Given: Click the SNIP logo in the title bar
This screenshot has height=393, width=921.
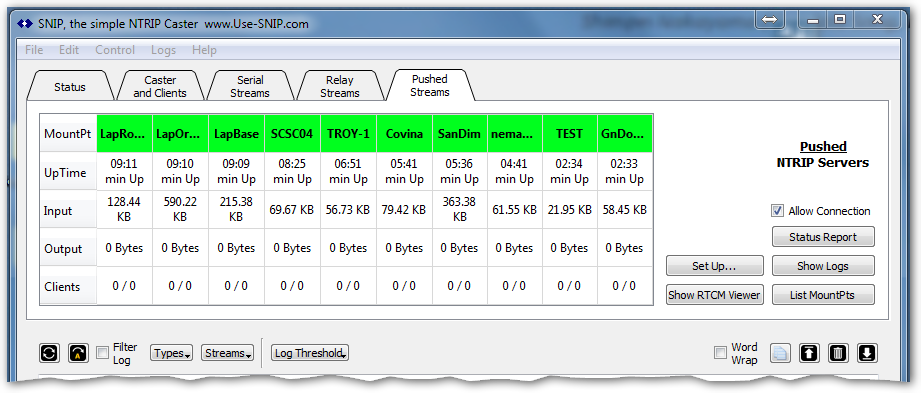Looking at the screenshot, I should (x=25, y=24).
